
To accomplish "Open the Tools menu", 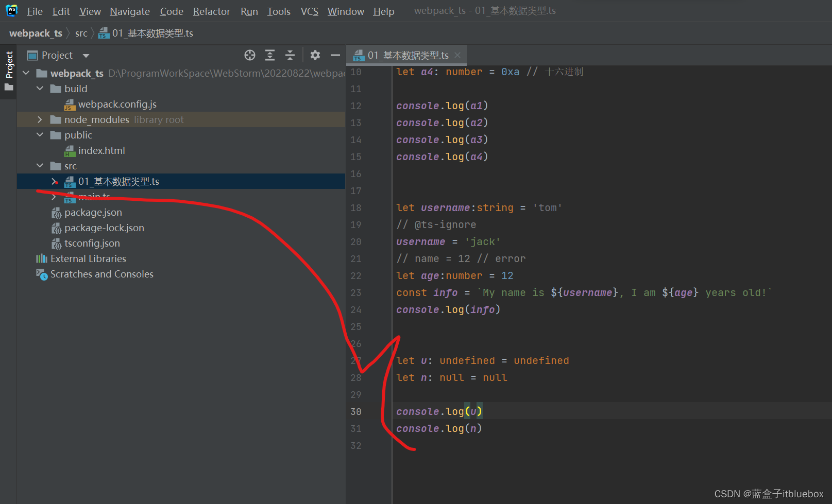I will point(279,11).
